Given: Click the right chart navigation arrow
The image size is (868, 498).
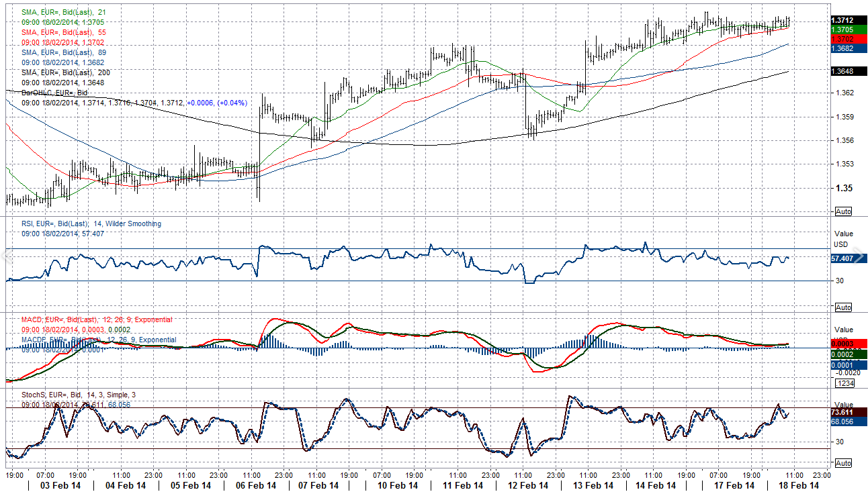Looking at the screenshot, I should point(860,257).
